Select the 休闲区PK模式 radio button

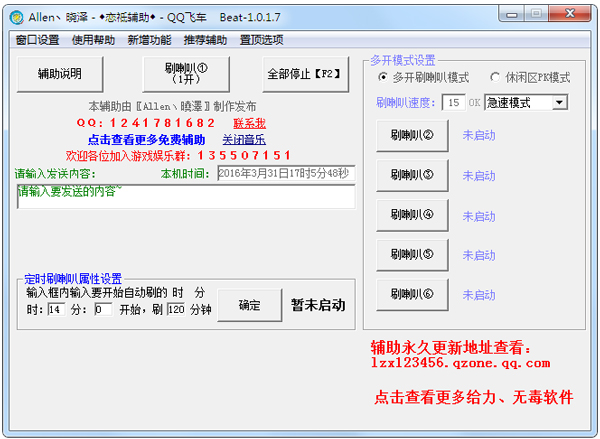496,78
